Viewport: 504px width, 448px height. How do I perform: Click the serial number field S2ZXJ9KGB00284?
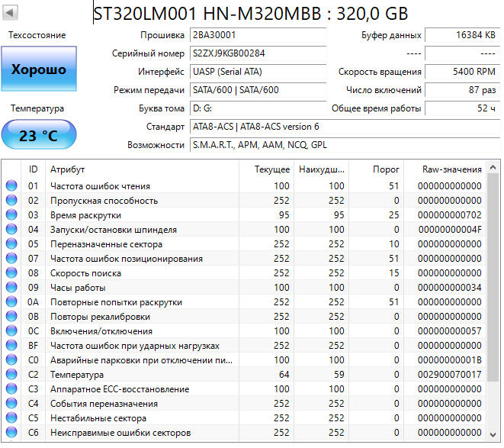click(258, 53)
